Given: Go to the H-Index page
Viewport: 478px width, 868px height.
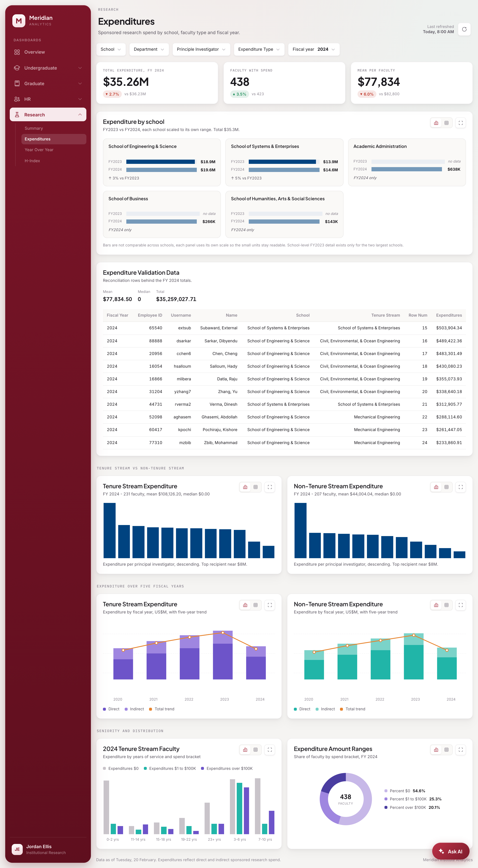Looking at the screenshot, I should click(32, 161).
